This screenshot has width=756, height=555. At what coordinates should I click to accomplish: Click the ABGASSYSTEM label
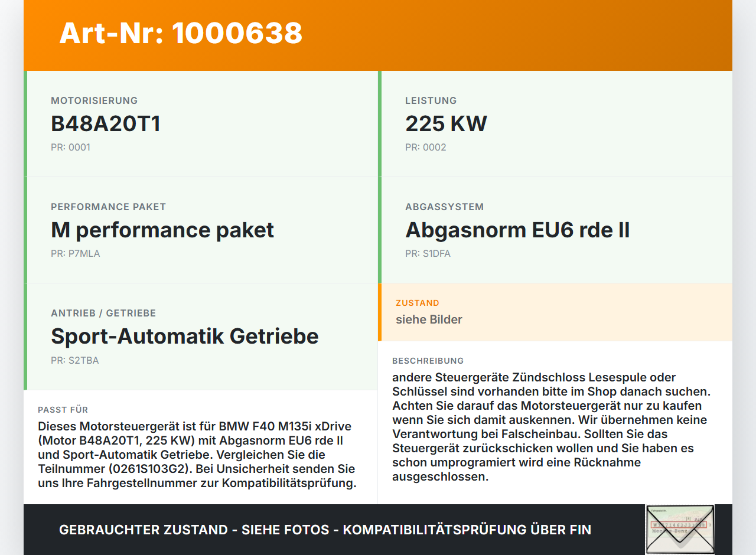pyautogui.click(x=445, y=207)
